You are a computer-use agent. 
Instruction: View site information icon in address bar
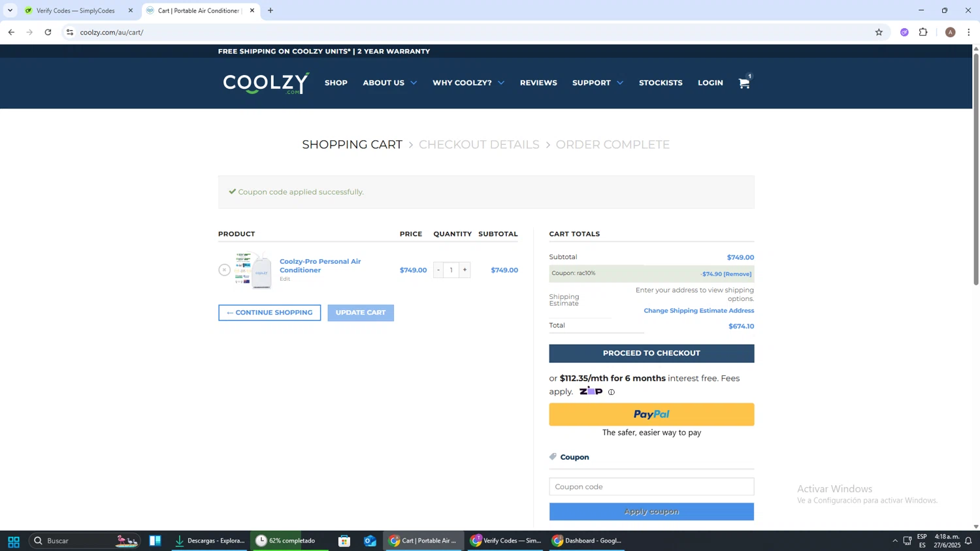point(70,32)
